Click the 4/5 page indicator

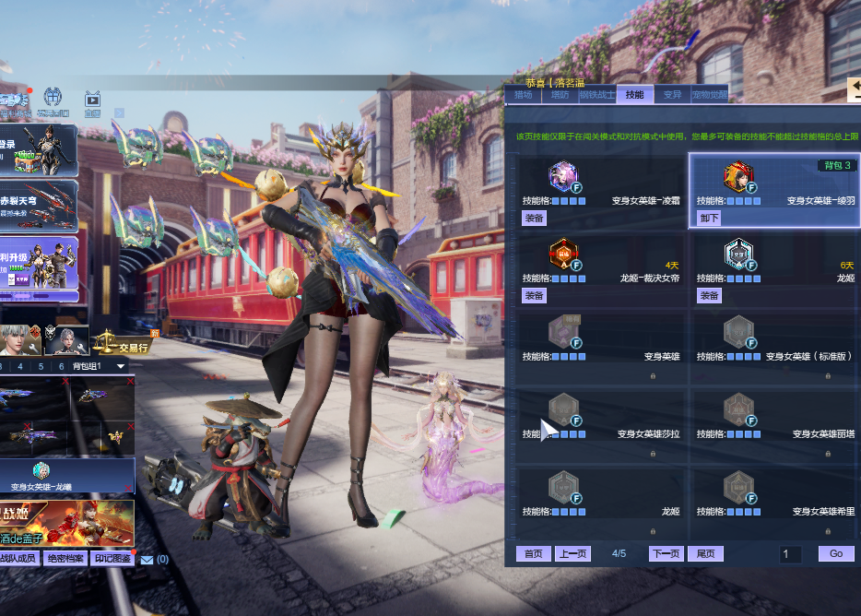point(619,553)
